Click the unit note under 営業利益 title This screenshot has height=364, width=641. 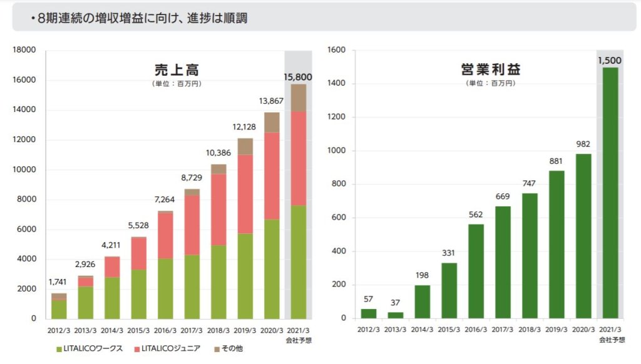pos(491,83)
